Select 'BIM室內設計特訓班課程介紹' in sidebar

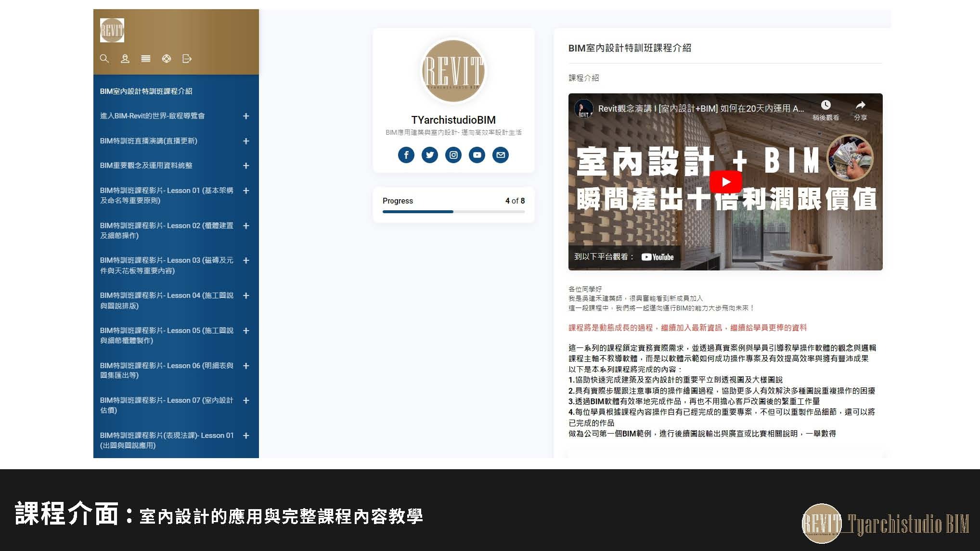point(146,91)
